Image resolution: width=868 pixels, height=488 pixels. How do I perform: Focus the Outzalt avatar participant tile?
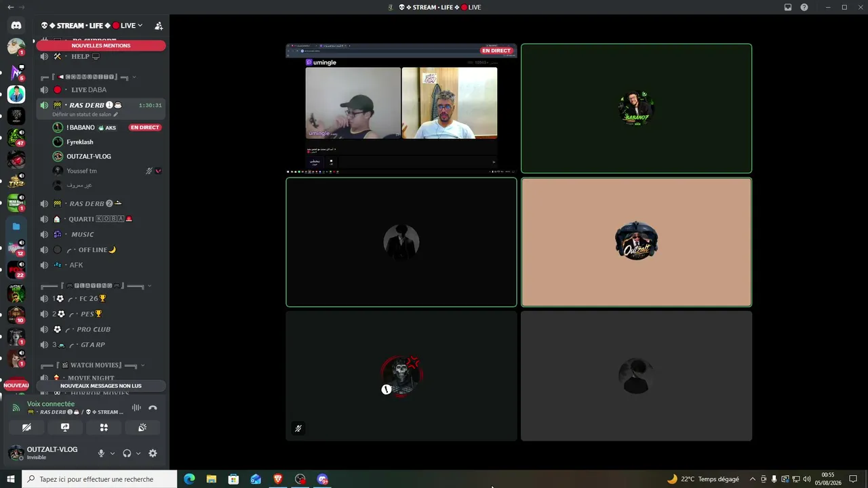pyautogui.click(x=636, y=242)
